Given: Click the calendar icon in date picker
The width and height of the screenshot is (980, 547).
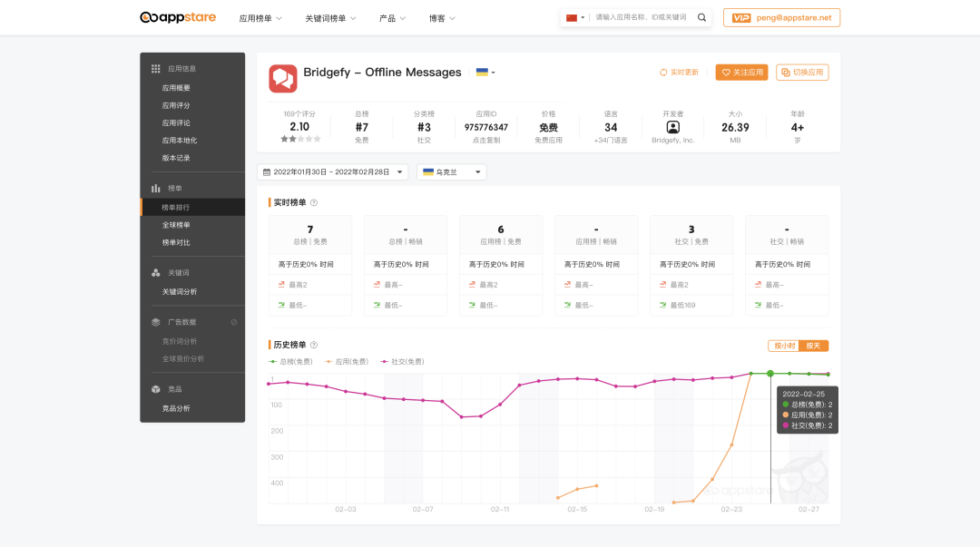Looking at the screenshot, I should tap(265, 171).
